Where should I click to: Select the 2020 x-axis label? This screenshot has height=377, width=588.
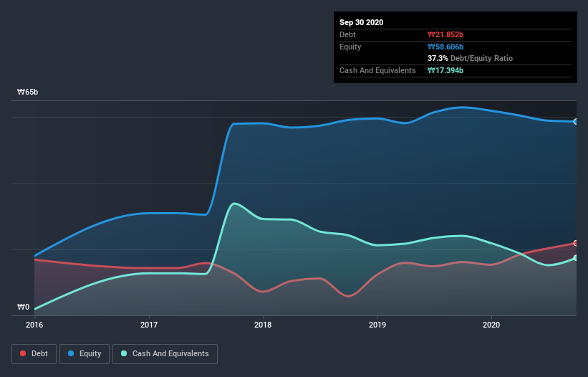(491, 325)
